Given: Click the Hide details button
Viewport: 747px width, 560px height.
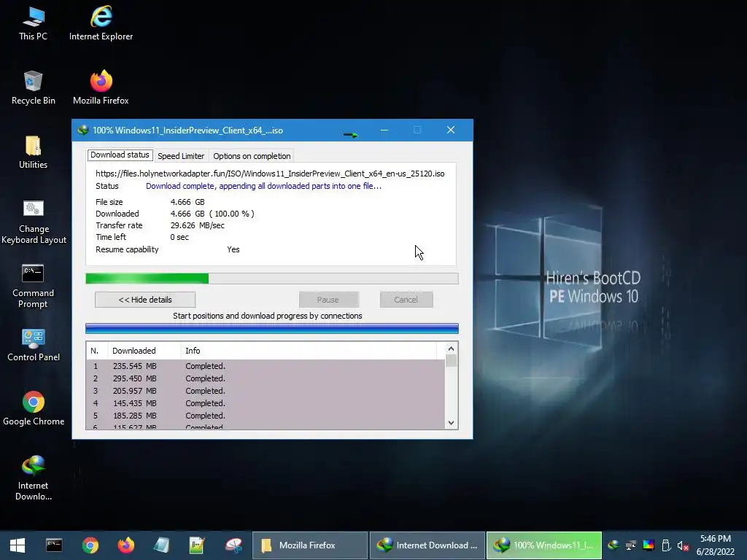Looking at the screenshot, I should click(145, 300).
